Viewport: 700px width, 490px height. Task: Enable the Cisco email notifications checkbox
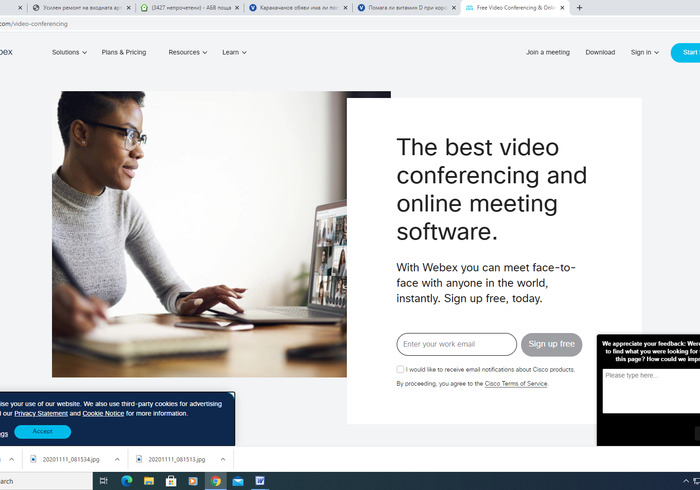click(x=401, y=369)
